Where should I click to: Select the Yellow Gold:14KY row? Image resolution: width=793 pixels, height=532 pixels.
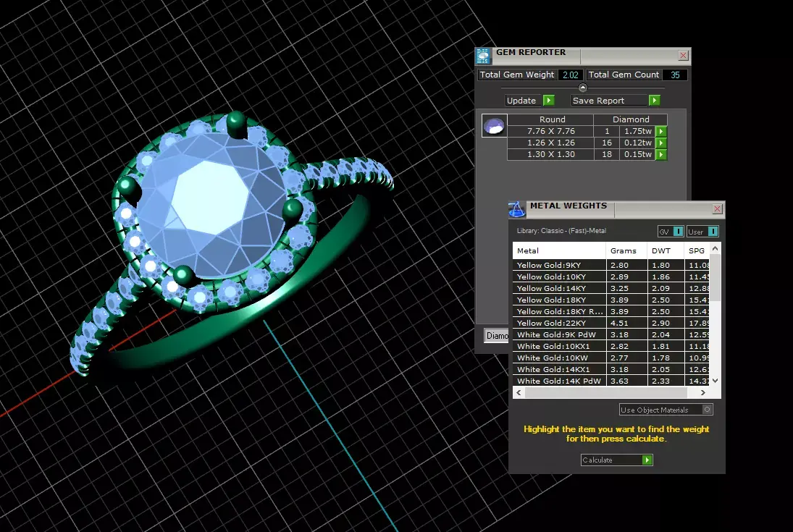611,289
